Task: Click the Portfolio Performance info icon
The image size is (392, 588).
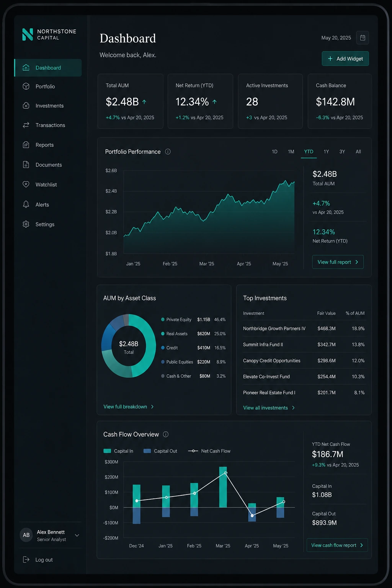Action: point(168,152)
